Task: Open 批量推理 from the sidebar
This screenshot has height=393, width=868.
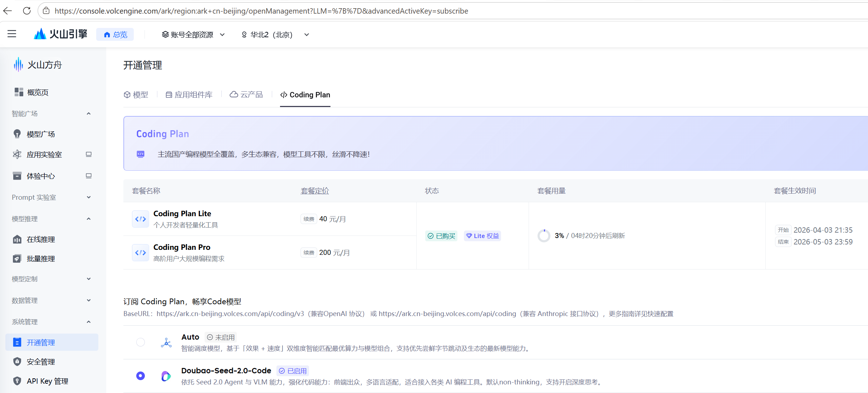Action: [41, 258]
